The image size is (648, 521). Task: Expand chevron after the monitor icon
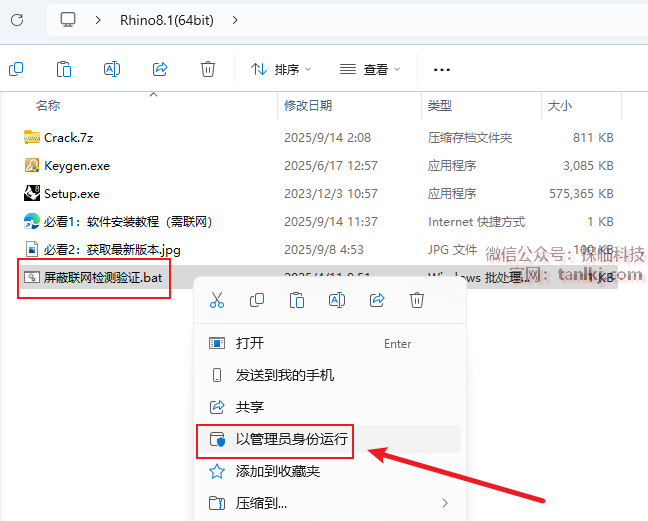tap(98, 20)
